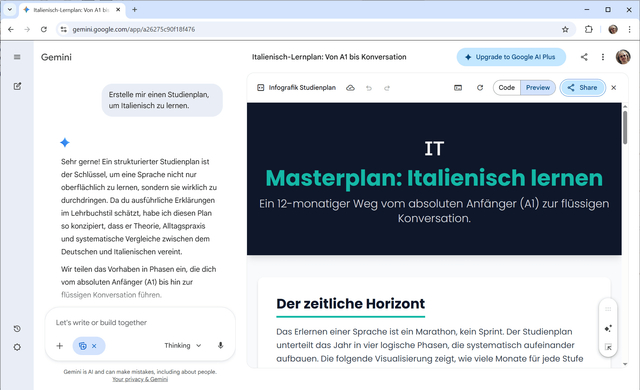Click the cloud saved status icon

[350, 88]
